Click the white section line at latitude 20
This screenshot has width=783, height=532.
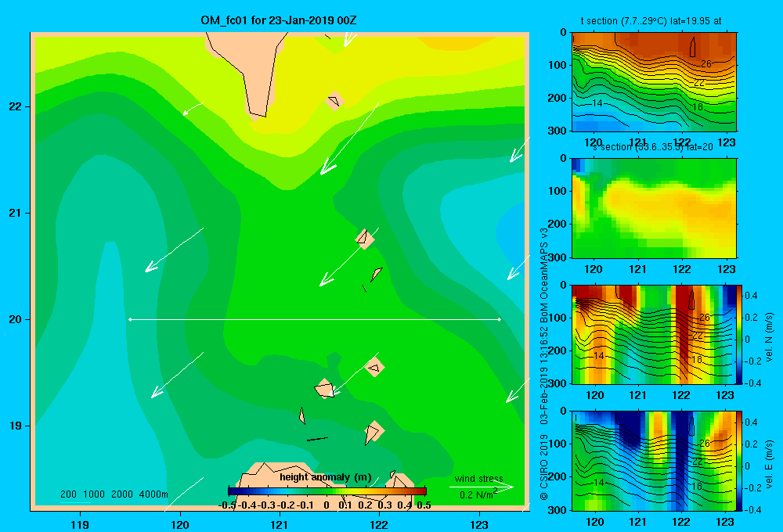pyautogui.click(x=315, y=319)
